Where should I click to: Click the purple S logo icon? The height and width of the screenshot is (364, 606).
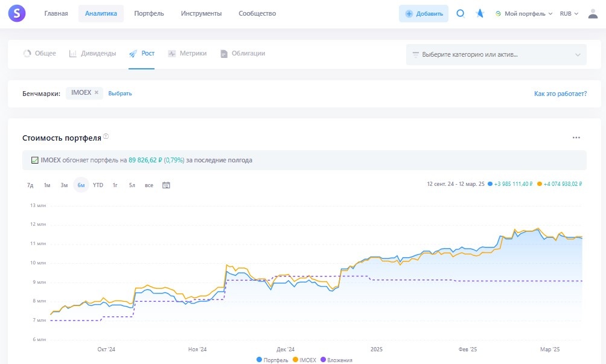tap(17, 13)
